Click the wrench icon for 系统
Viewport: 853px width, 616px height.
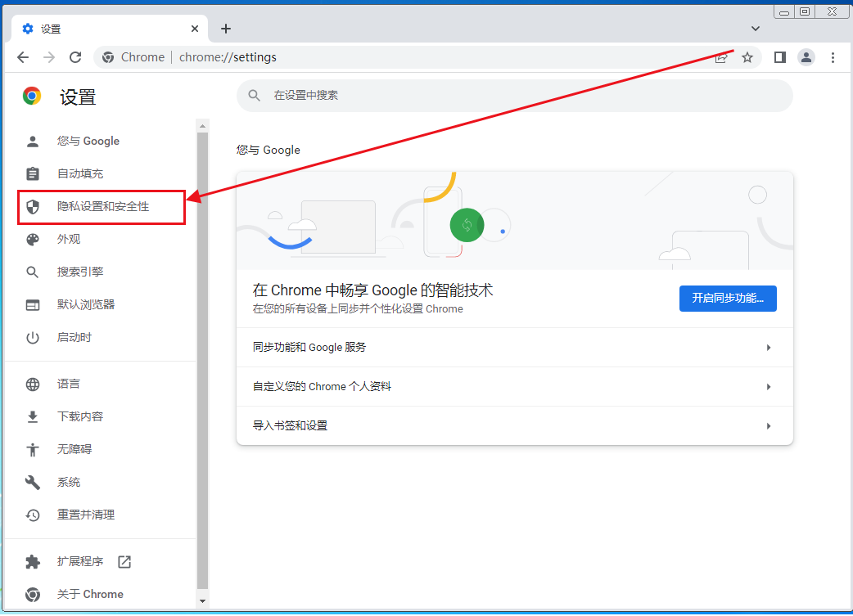tap(33, 483)
